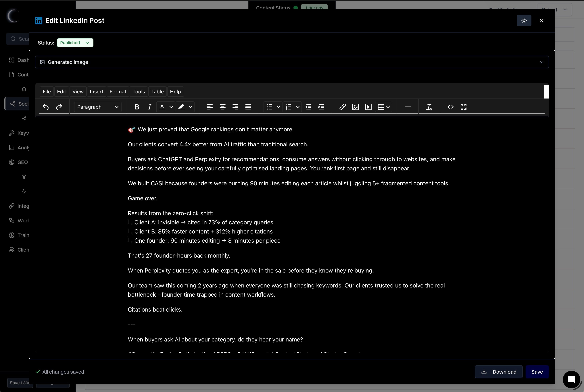The image size is (584, 392).
Task: Open the Published status dropdown
Action: point(75,43)
